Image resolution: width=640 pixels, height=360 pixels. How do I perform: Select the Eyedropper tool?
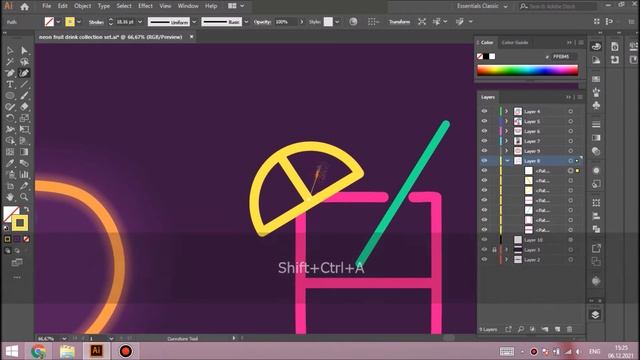(10, 163)
